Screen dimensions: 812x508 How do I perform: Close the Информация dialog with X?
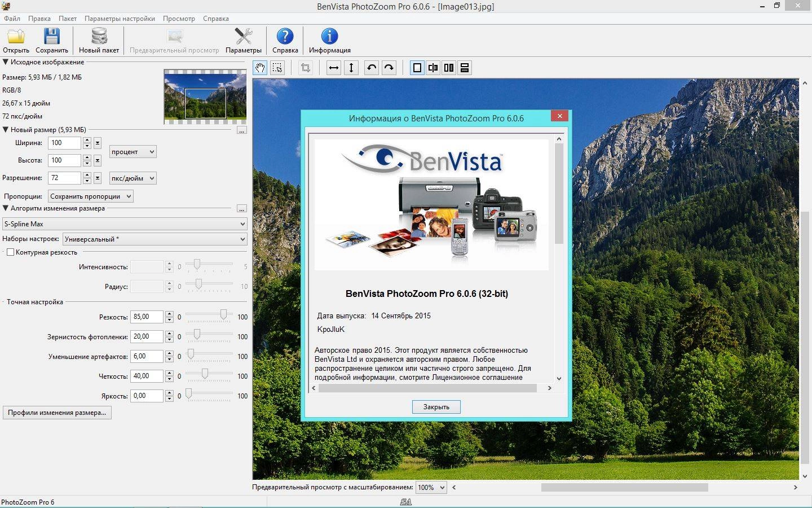559,116
